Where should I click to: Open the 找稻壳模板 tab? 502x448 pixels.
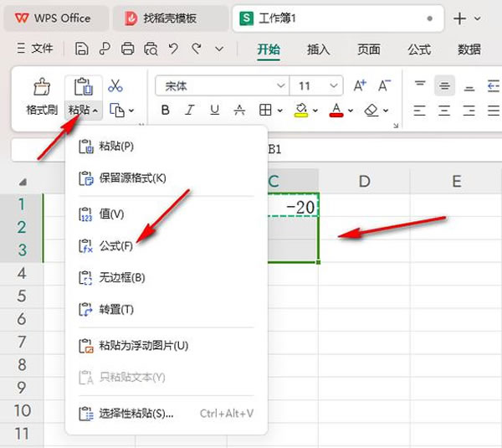coord(171,18)
